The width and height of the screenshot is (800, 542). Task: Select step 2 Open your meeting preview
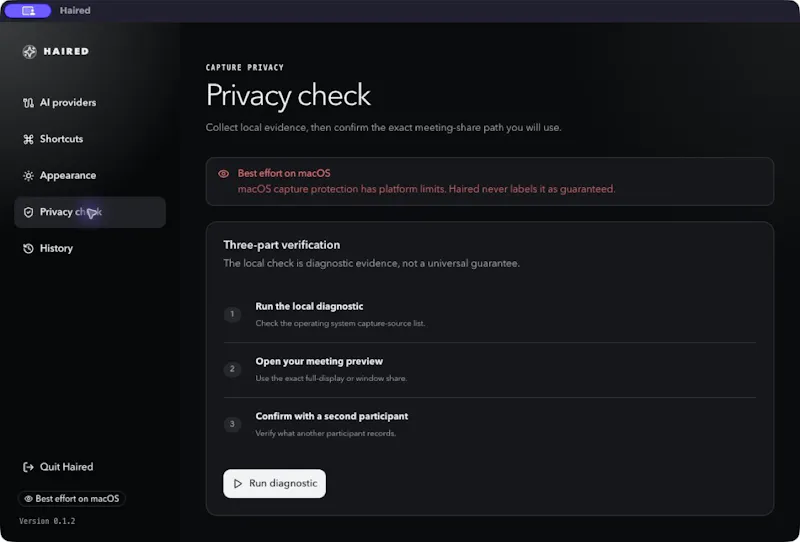tap(490, 369)
